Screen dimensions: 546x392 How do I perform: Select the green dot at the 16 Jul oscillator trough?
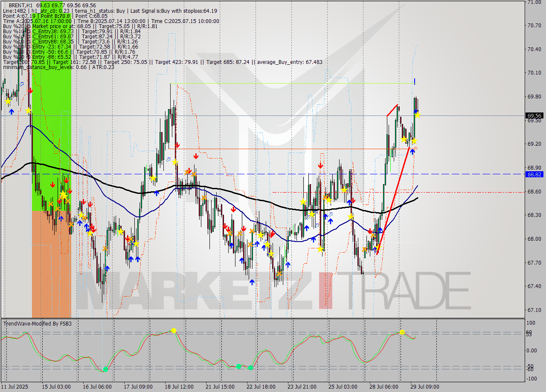coord(105,369)
